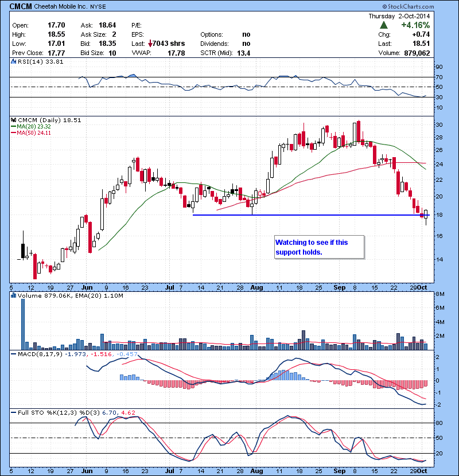Click the Ask Size value 2
The image size is (459, 476).
pyautogui.click(x=114, y=34)
